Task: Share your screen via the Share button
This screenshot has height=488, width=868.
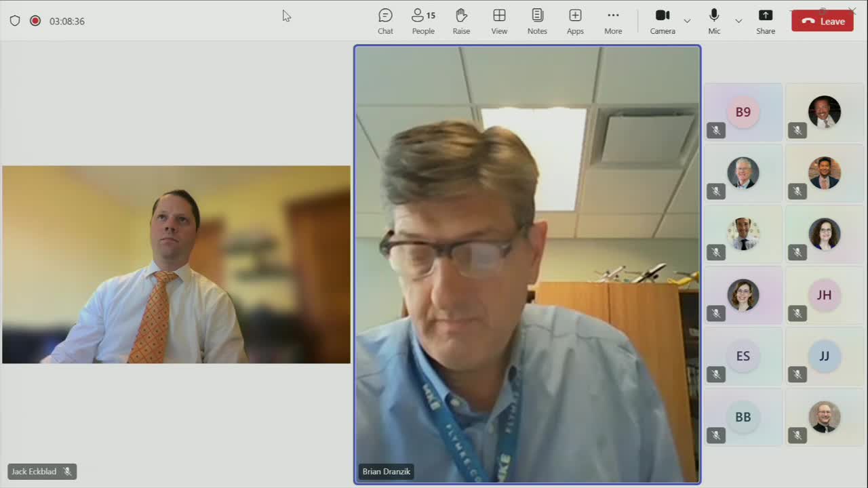Action: pos(766,21)
